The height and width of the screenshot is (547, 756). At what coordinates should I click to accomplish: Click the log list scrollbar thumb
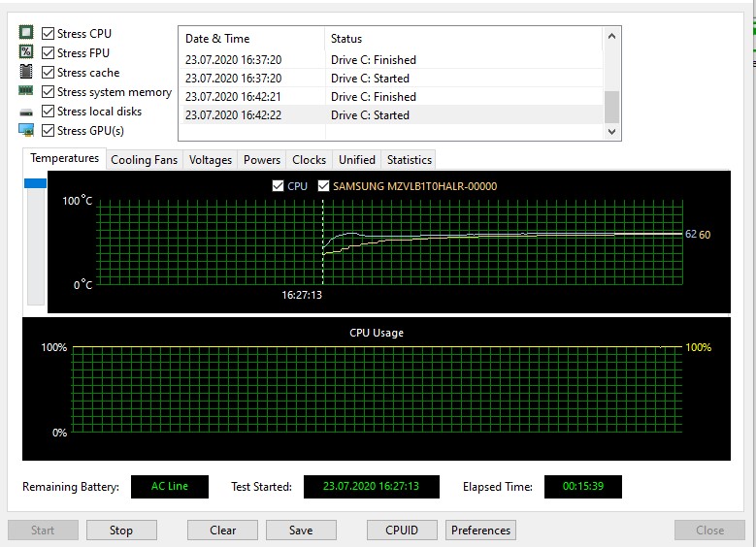[x=611, y=107]
